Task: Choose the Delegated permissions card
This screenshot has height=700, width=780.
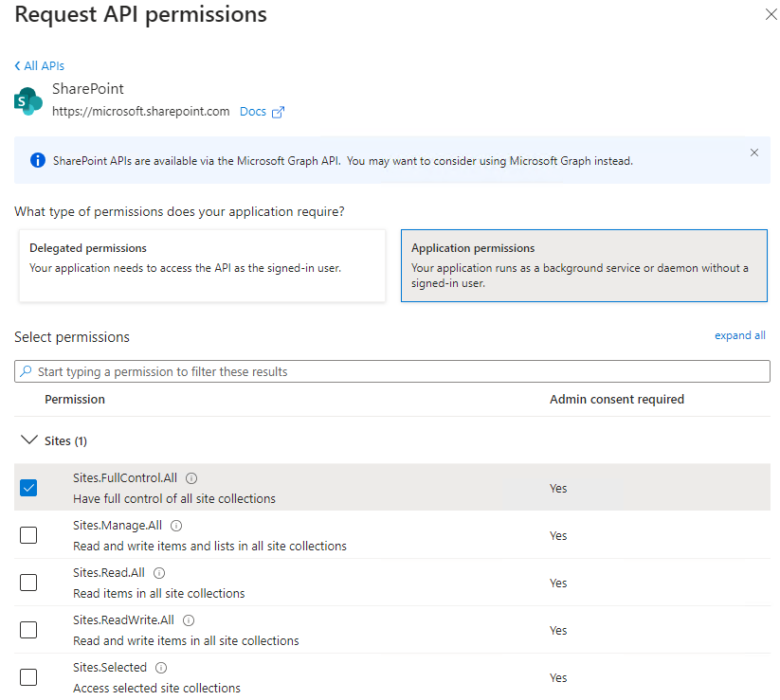Action: (203, 265)
